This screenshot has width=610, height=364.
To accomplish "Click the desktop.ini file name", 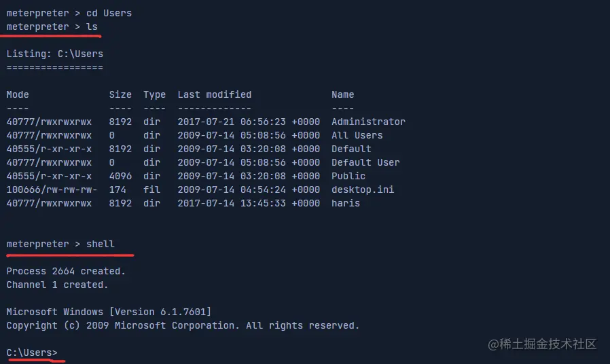I will pyautogui.click(x=363, y=189).
